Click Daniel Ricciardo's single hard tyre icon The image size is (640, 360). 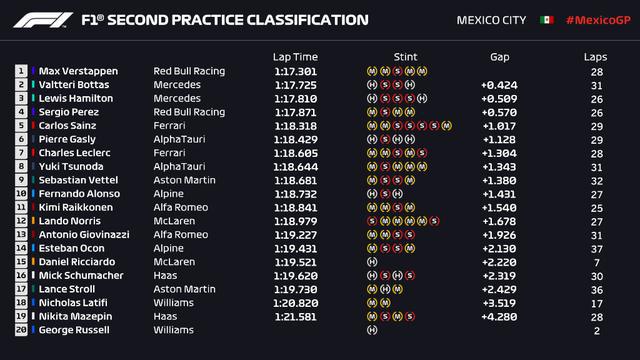pos(372,262)
